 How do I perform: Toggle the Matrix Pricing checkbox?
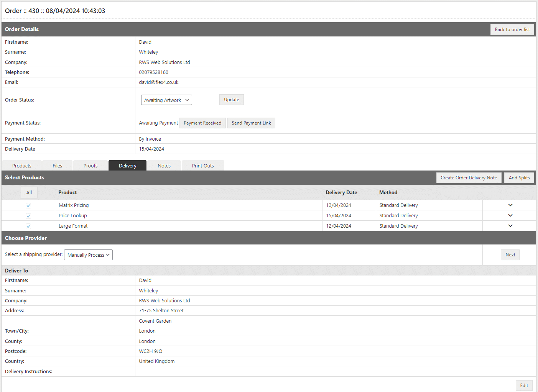click(x=28, y=205)
